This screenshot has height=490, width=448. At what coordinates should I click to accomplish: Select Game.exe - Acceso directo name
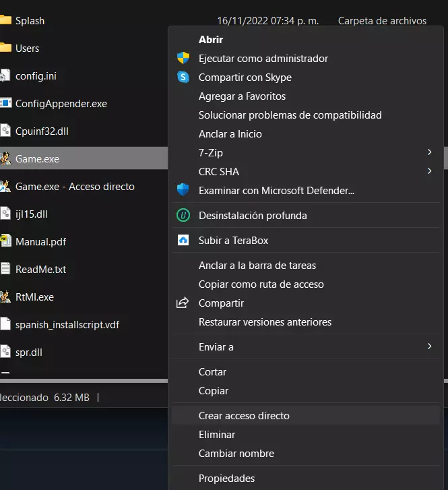tap(75, 187)
